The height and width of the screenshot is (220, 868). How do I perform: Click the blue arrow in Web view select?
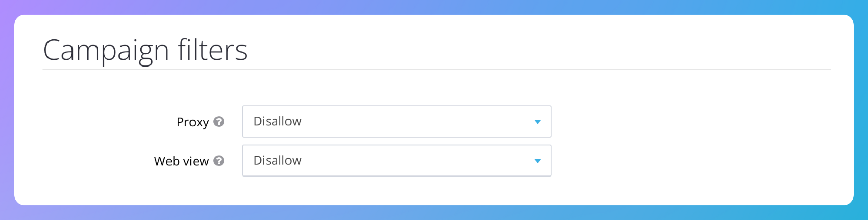[537, 161]
